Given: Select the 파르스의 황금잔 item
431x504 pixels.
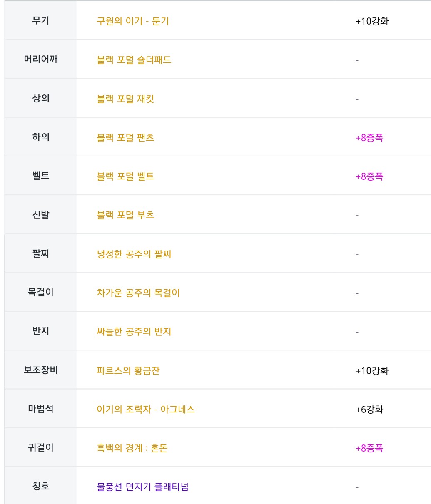Looking at the screenshot, I should [x=128, y=370].
